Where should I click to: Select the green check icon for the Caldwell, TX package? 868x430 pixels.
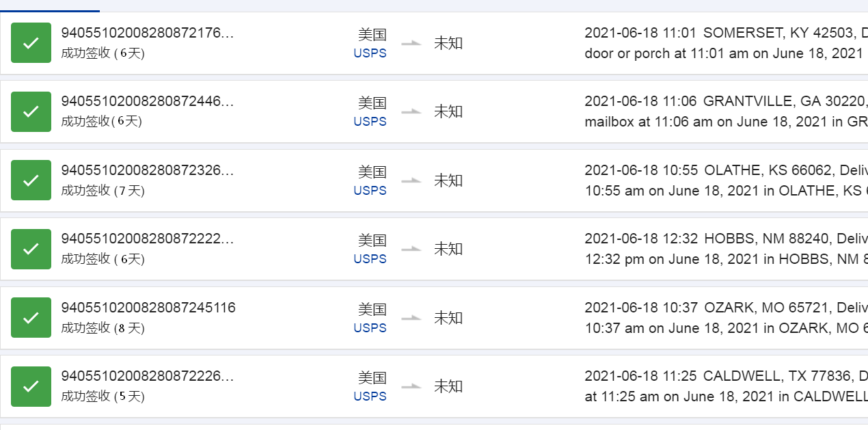point(31,386)
